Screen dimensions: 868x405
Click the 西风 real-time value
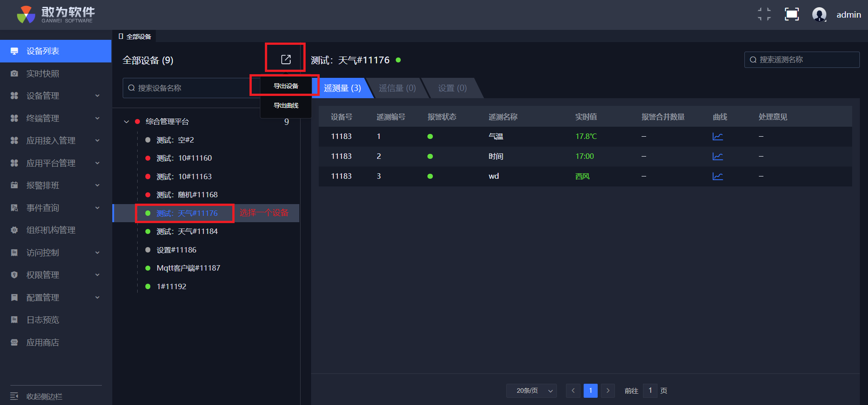(x=582, y=176)
